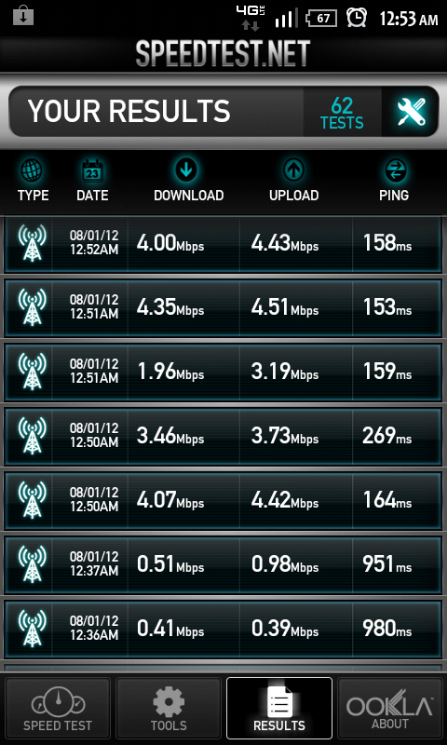The height and width of the screenshot is (745, 447).
Task: Tap the download notification icon in status bar
Action: click(23, 17)
